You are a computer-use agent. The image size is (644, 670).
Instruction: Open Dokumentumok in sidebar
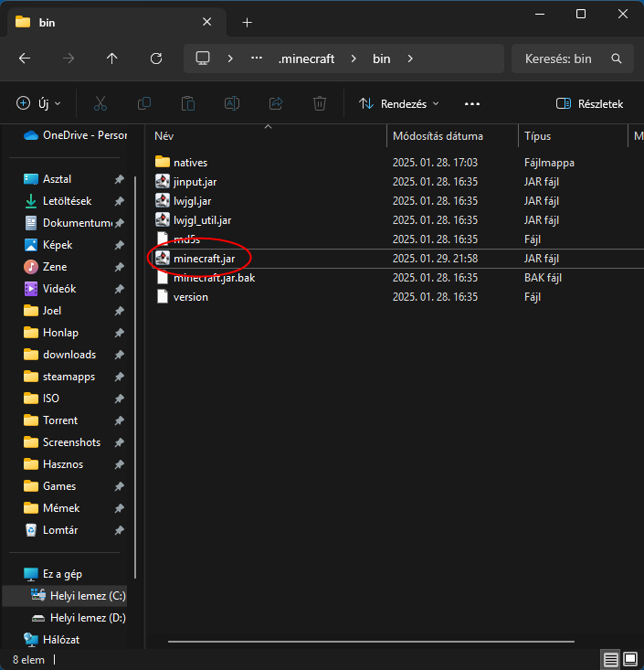[69, 223]
